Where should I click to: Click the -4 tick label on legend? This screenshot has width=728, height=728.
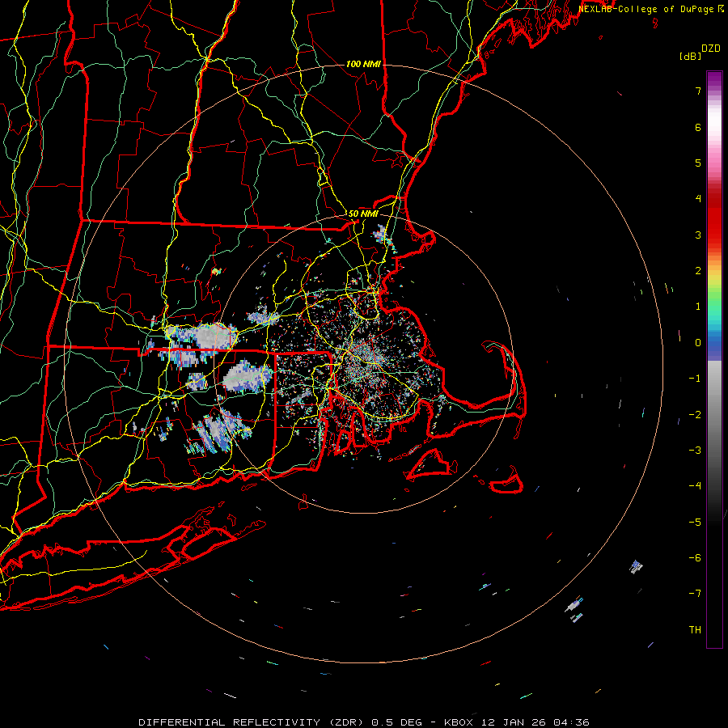[x=695, y=486]
